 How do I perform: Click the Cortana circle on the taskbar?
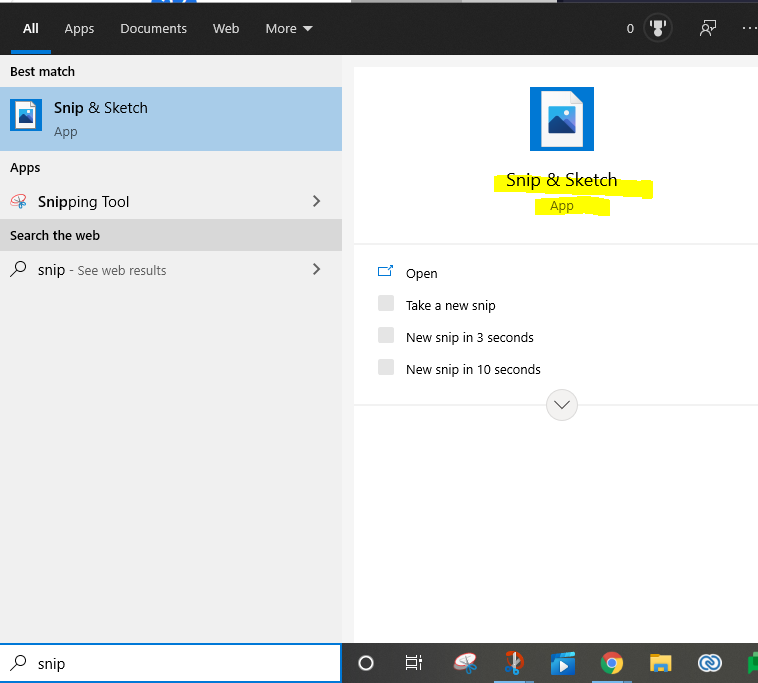click(x=366, y=663)
